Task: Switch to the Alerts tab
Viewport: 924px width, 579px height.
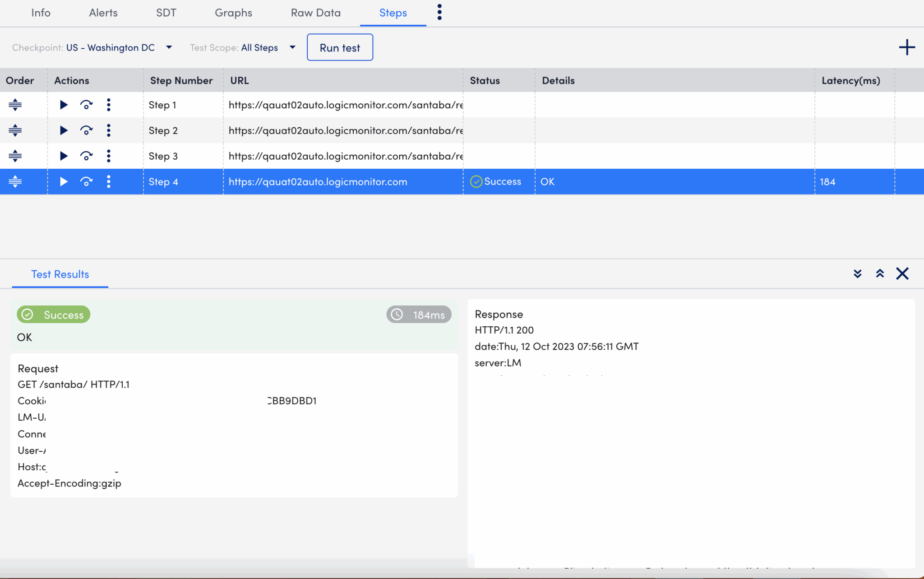Action: pos(103,13)
